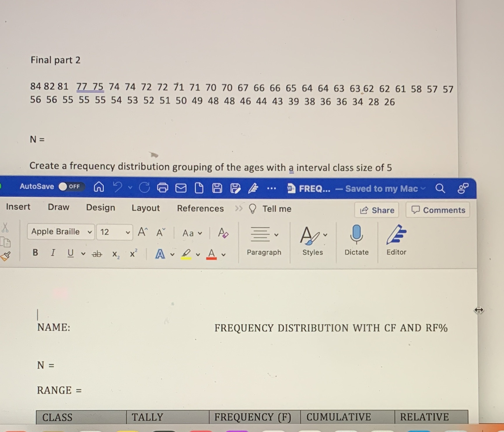Toggle bold formatting

point(35,253)
